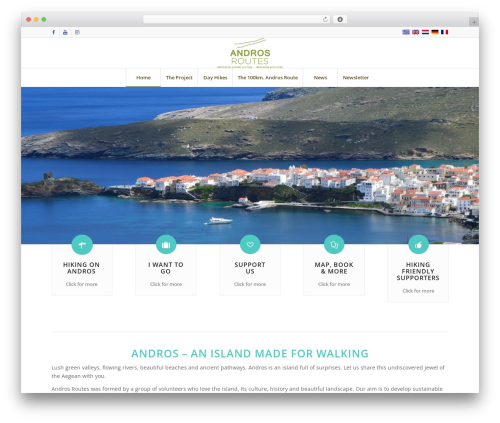Switch language with the German flag
Image resolution: width=500 pixels, height=423 pixels.
[435, 32]
